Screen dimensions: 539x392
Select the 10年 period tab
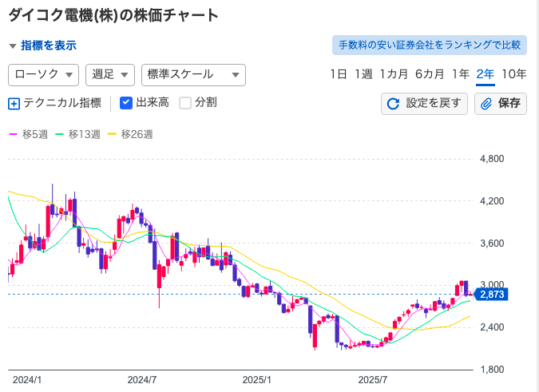pos(514,74)
